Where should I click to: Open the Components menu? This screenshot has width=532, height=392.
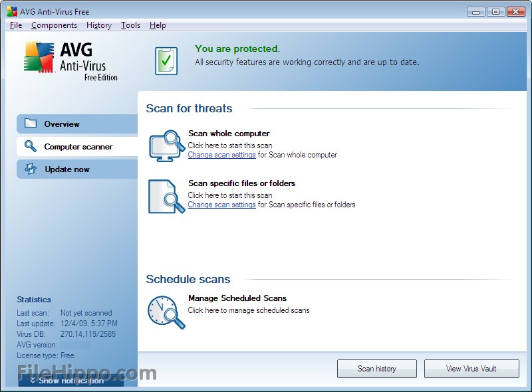[54, 25]
